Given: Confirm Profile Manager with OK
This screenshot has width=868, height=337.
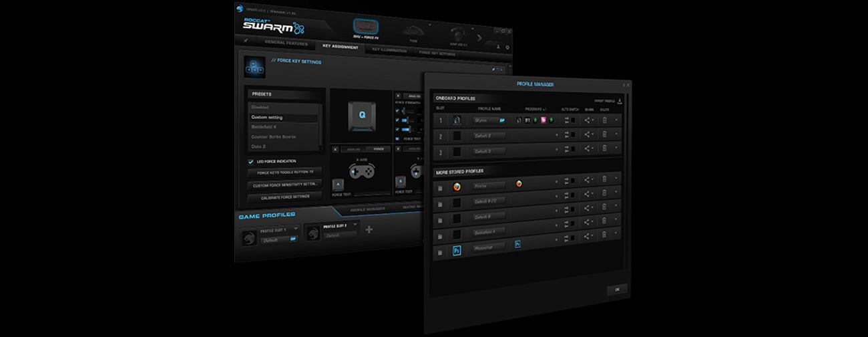Looking at the screenshot, I should pos(616,290).
